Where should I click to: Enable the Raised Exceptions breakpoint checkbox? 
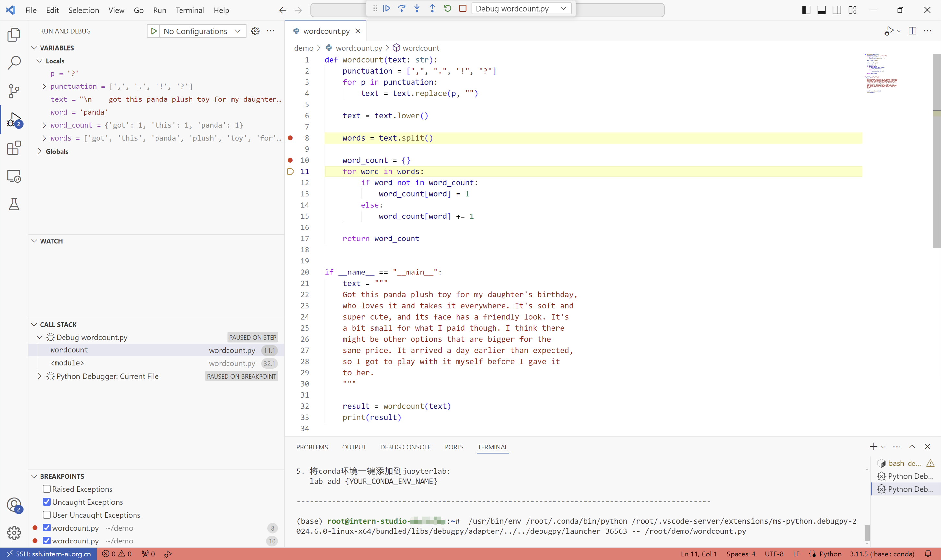46,489
